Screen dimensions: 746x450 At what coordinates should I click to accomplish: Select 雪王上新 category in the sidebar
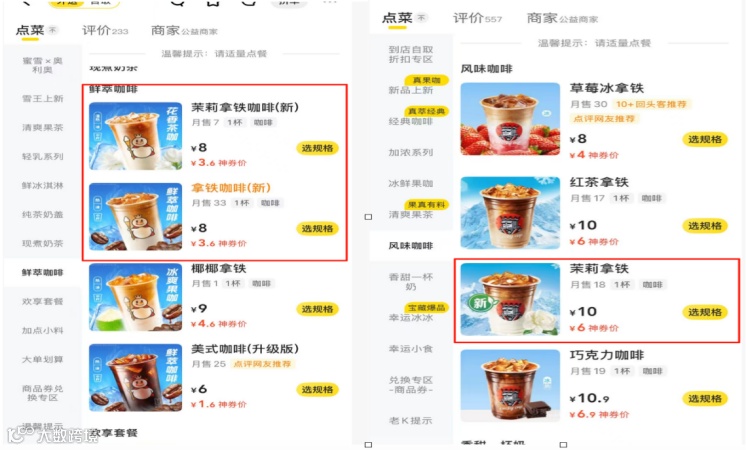[42, 98]
